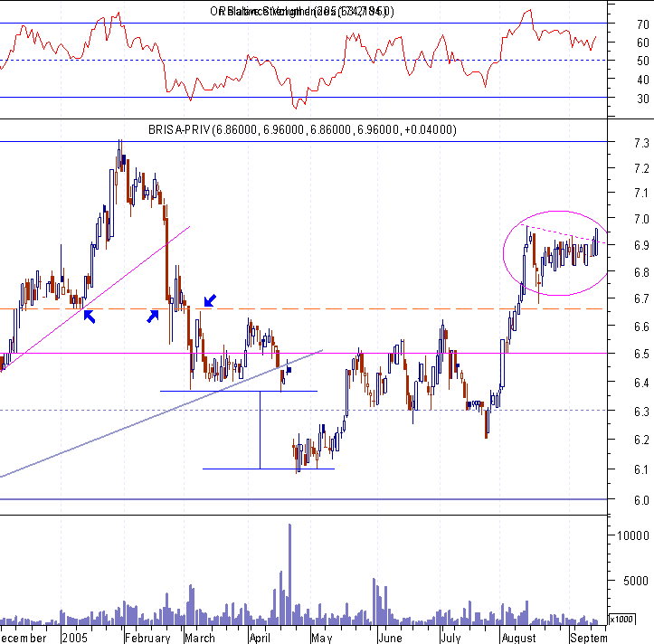Click the 7.3 price axis label
654x644 pixels.
coord(641,143)
